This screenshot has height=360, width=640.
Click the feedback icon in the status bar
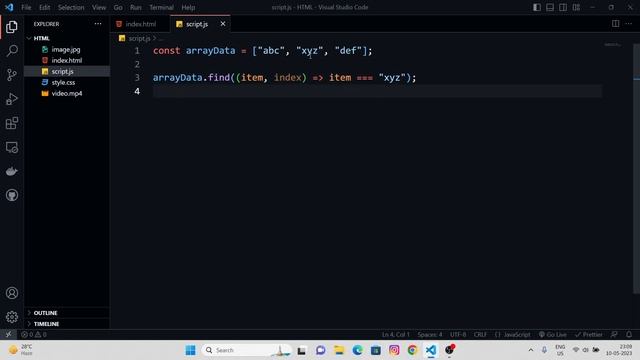614,334
